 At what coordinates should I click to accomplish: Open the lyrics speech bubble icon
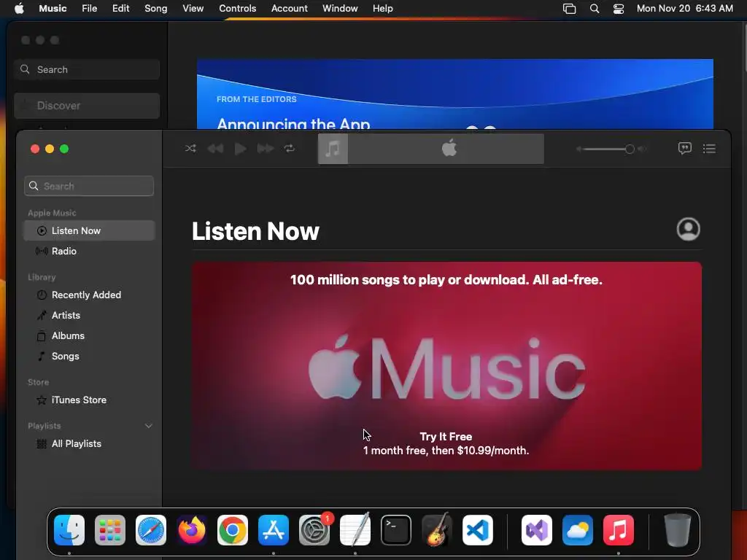pyautogui.click(x=684, y=149)
